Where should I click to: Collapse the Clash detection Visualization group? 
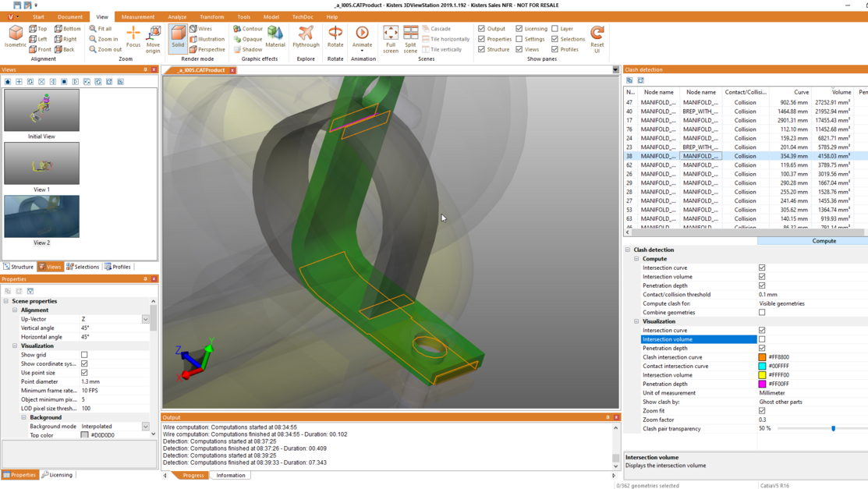coord(636,321)
